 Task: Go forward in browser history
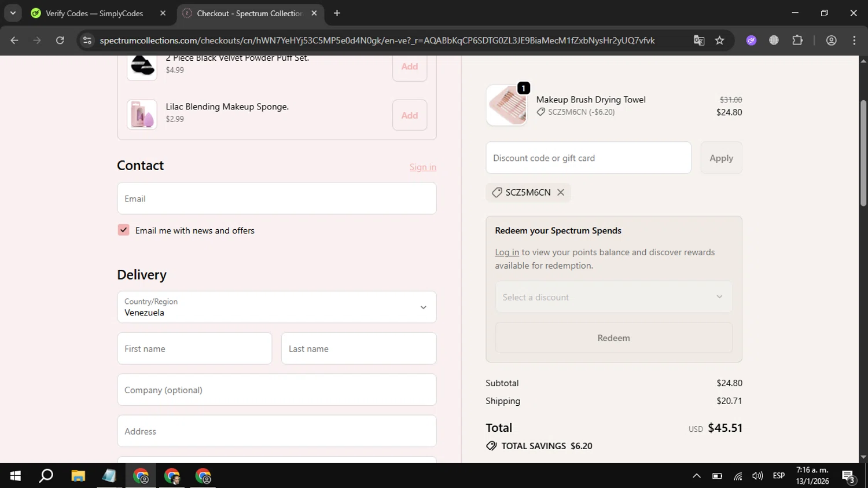pyautogui.click(x=37, y=41)
